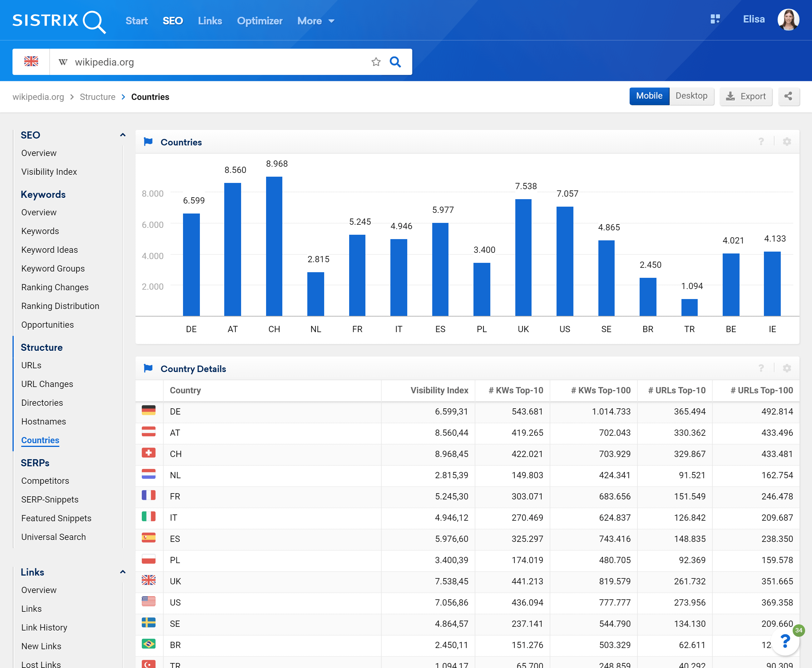Click the UK flag in table row

(x=148, y=580)
